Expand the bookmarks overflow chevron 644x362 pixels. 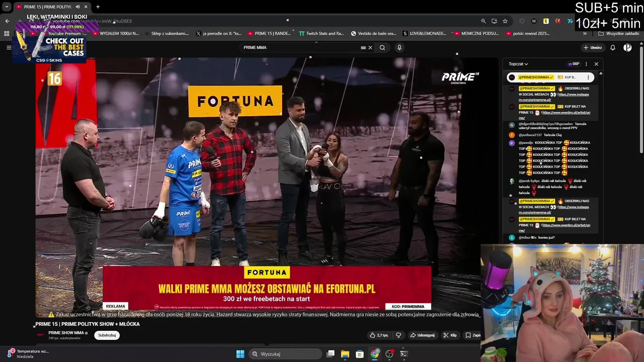[585, 34]
